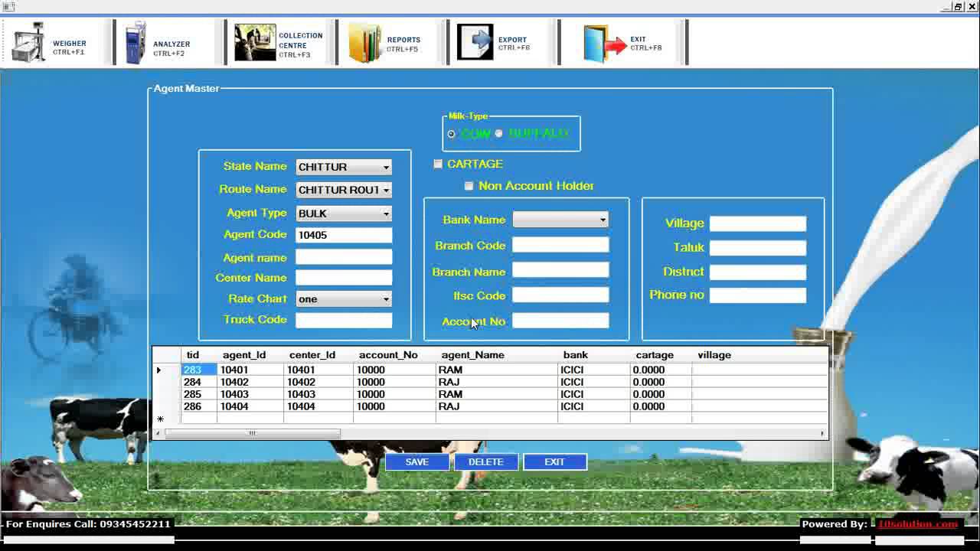Select the BUFFALO milk type radio

pyautogui.click(x=499, y=134)
